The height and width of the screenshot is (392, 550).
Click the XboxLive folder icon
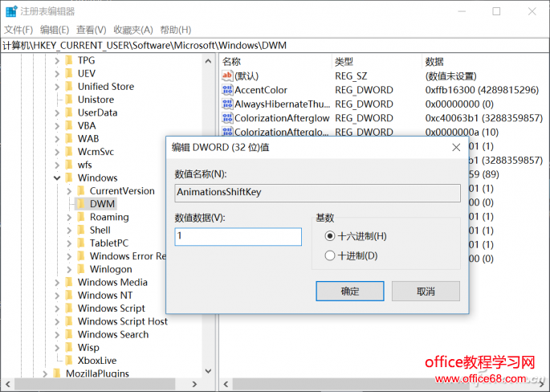click(69, 361)
